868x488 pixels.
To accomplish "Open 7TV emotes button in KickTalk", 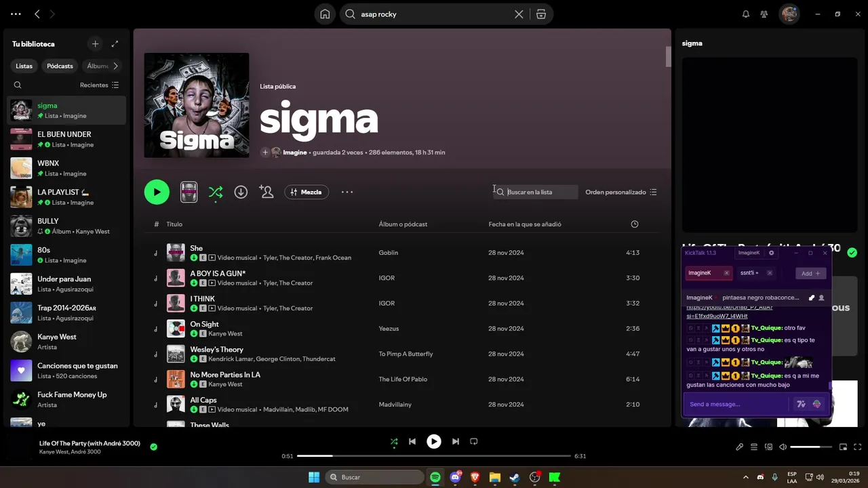I will [801, 404].
